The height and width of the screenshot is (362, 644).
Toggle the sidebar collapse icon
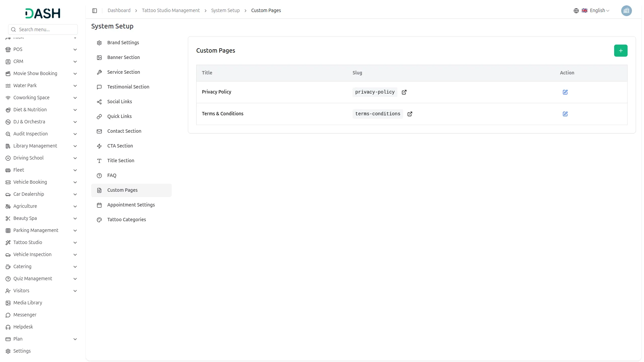(95, 11)
